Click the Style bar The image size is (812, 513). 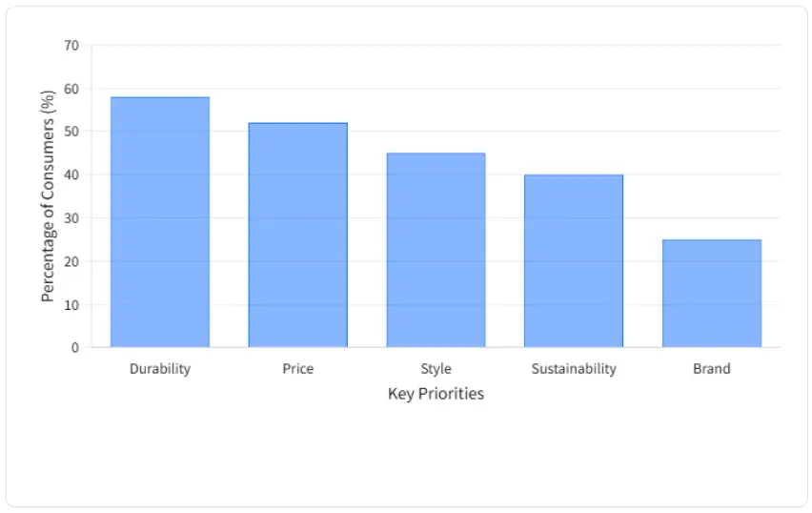tap(436, 250)
